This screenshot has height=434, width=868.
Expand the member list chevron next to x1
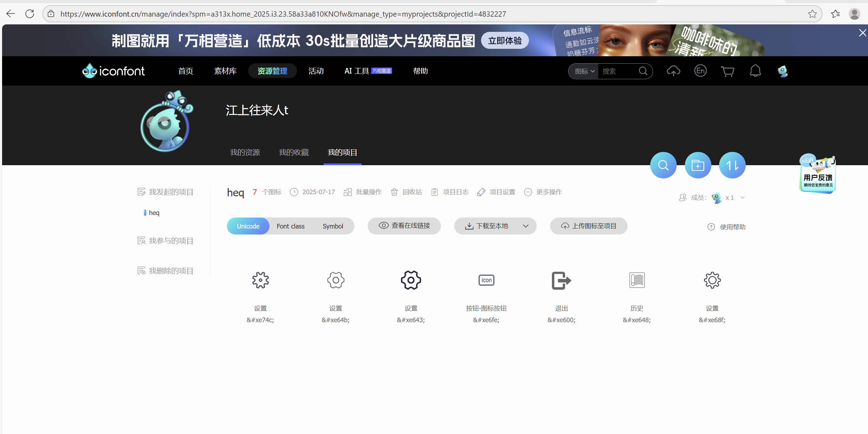click(742, 197)
